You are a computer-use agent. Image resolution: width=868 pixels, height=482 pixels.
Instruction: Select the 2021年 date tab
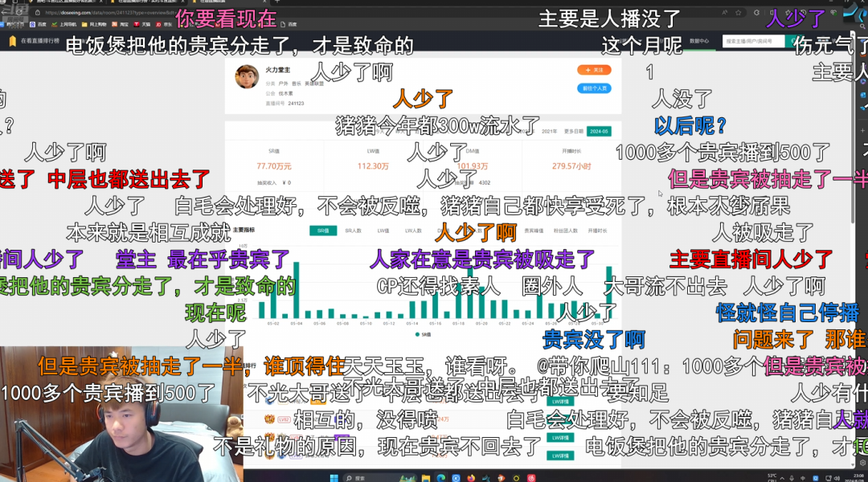549,131
